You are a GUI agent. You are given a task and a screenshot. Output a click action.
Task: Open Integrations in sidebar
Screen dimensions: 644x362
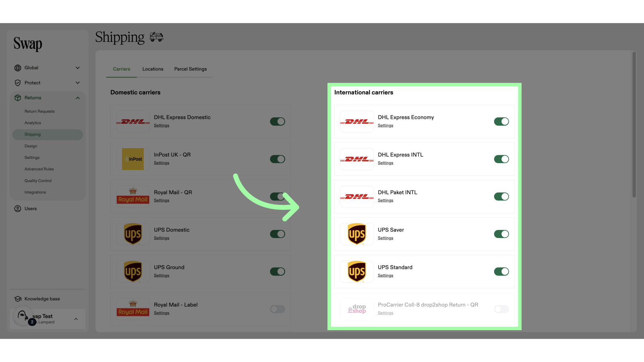pyautogui.click(x=35, y=192)
